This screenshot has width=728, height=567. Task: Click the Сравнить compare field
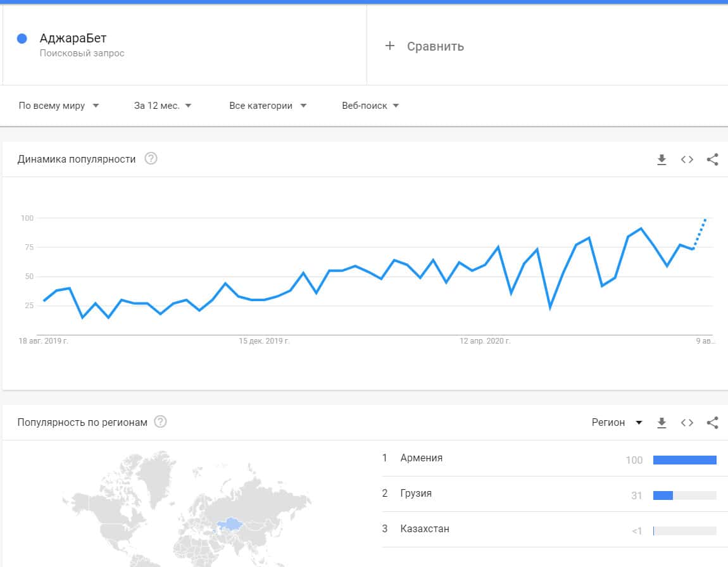click(x=436, y=46)
